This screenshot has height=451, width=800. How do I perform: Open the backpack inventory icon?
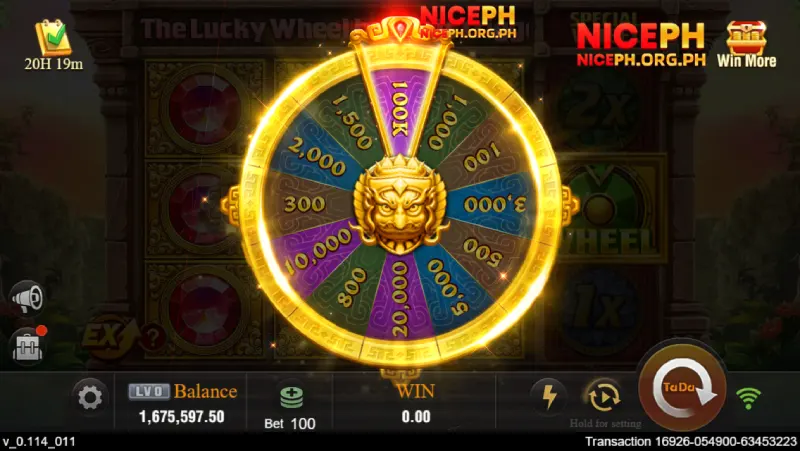[x=29, y=346]
